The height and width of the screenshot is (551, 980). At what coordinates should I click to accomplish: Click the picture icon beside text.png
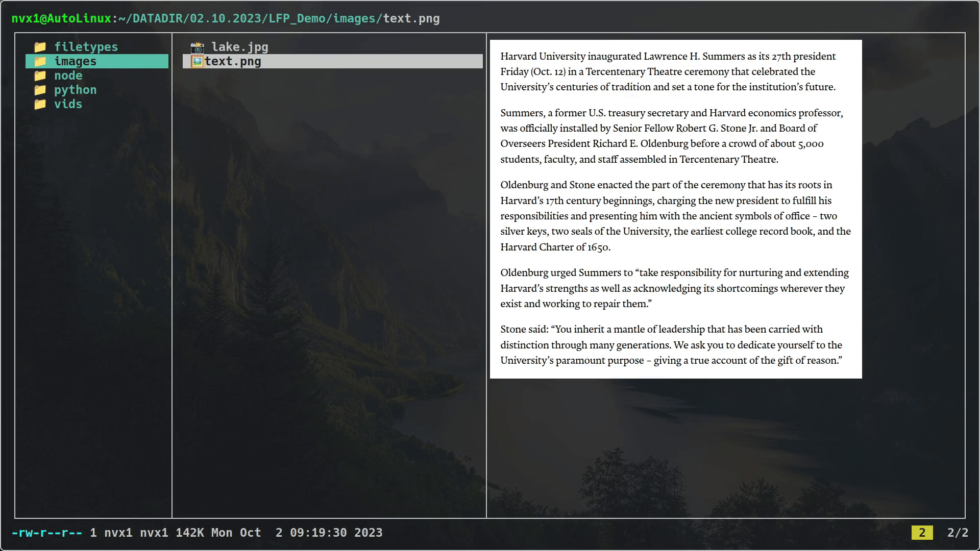click(x=197, y=62)
